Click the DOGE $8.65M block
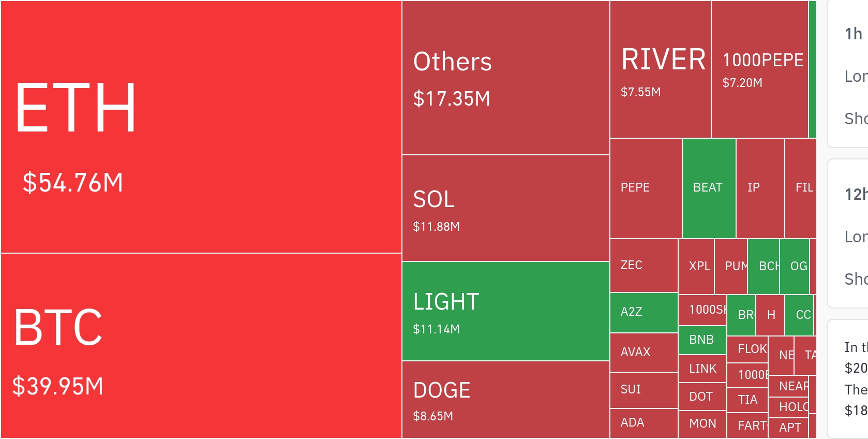This screenshot has width=868, height=439. pyautogui.click(x=505, y=400)
